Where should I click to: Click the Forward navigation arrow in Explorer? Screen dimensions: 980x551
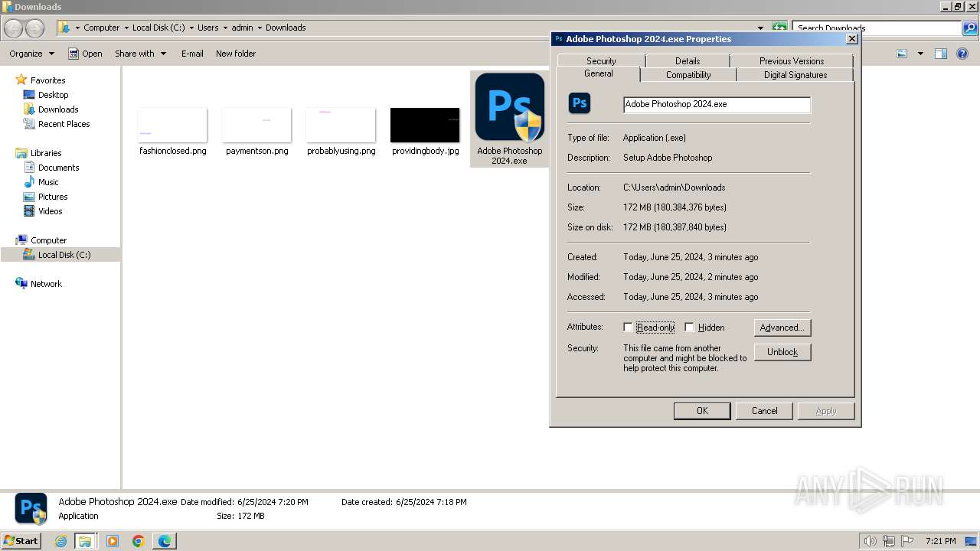click(x=34, y=28)
